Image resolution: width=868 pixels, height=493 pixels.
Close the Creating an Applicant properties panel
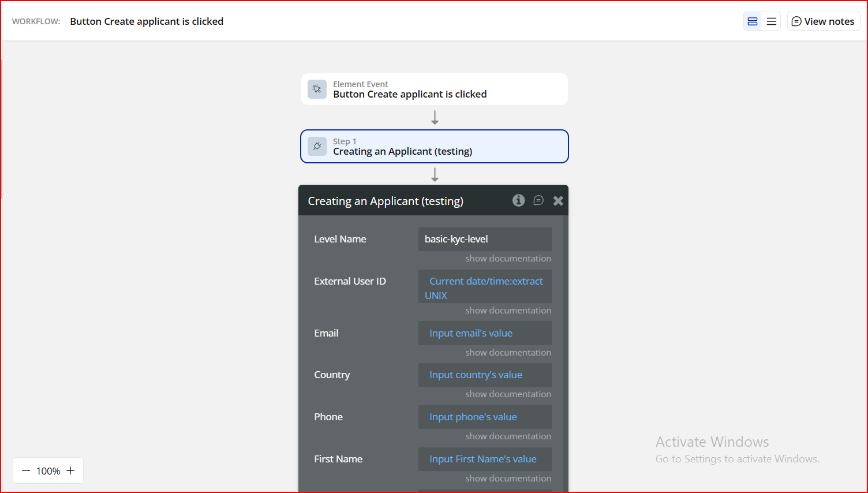click(x=558, y=201)
